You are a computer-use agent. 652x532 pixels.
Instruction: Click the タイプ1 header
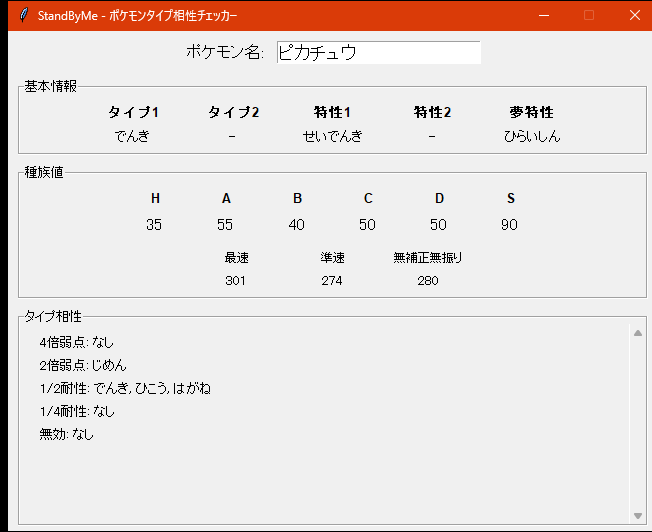[x=133, y=112]
